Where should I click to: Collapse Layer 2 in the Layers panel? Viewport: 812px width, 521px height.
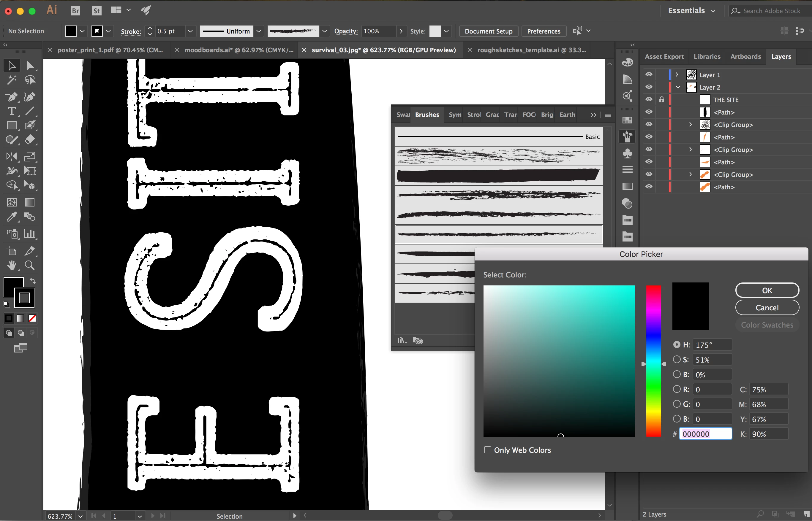(677, 87)
